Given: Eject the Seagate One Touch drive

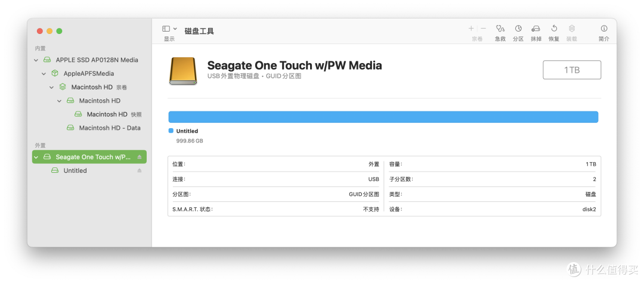Looking at the screenshot, I should (x=139, y=157).
